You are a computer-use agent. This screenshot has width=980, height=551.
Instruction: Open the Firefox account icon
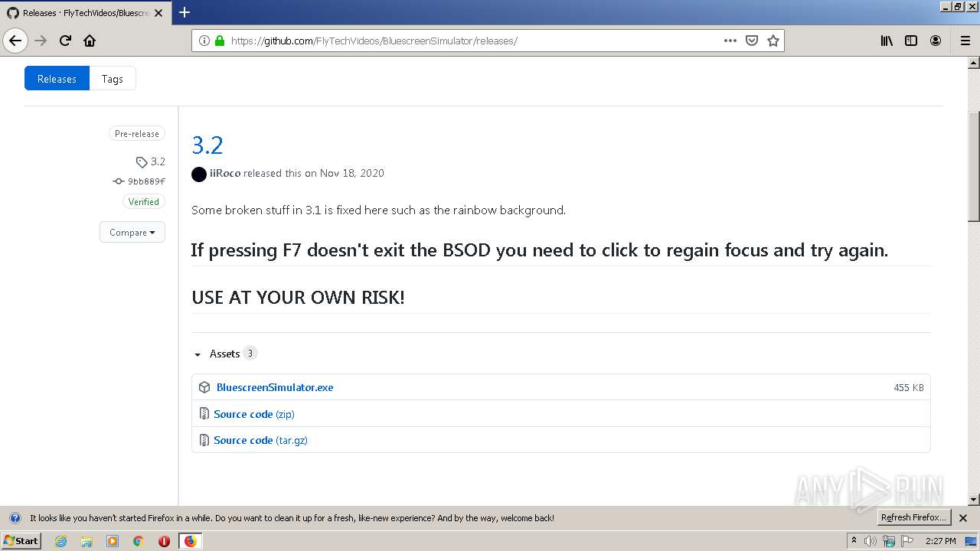(936, 41)
